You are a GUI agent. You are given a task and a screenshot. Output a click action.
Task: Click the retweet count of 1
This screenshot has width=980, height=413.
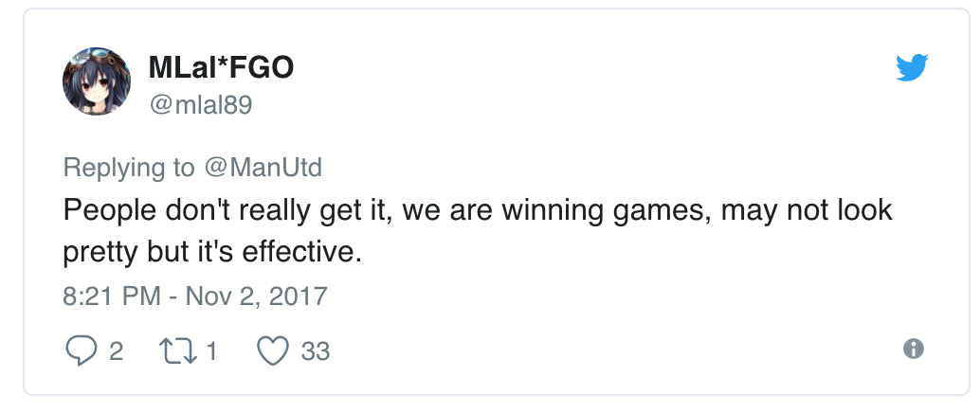coord(212,351)
